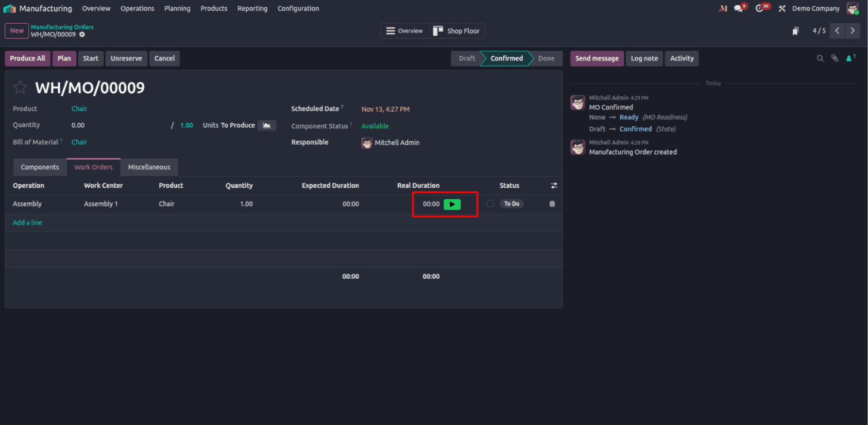The width and height of the screenshot is (868, 425).
Task: Click the Produce All button
Action: [27, 58]
